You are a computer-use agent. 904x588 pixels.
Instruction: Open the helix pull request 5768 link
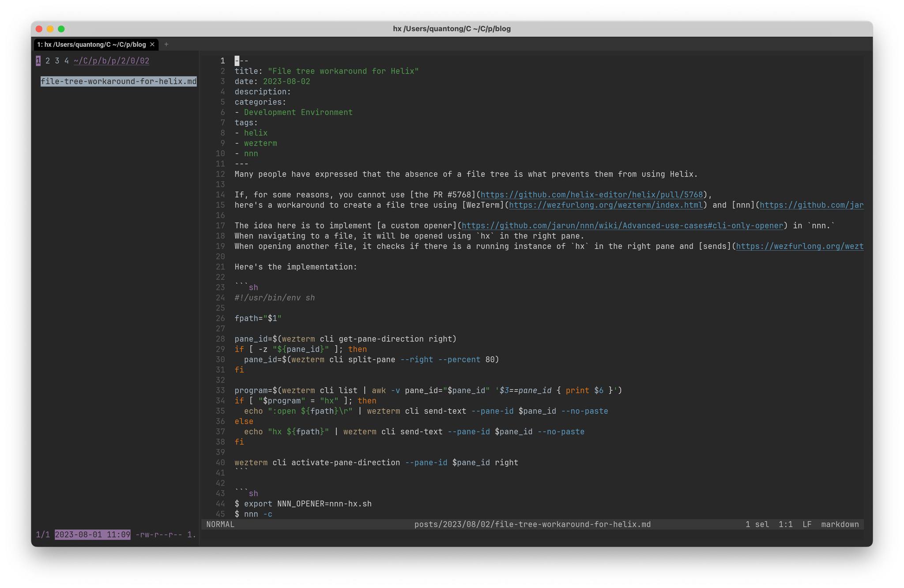click(x=593, y=195)
